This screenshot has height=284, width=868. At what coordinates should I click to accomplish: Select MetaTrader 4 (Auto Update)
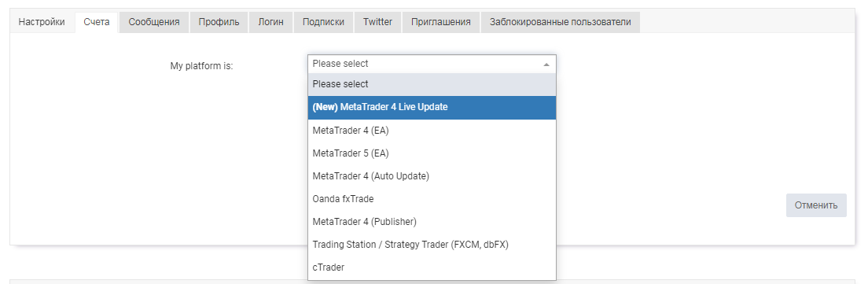432,176
